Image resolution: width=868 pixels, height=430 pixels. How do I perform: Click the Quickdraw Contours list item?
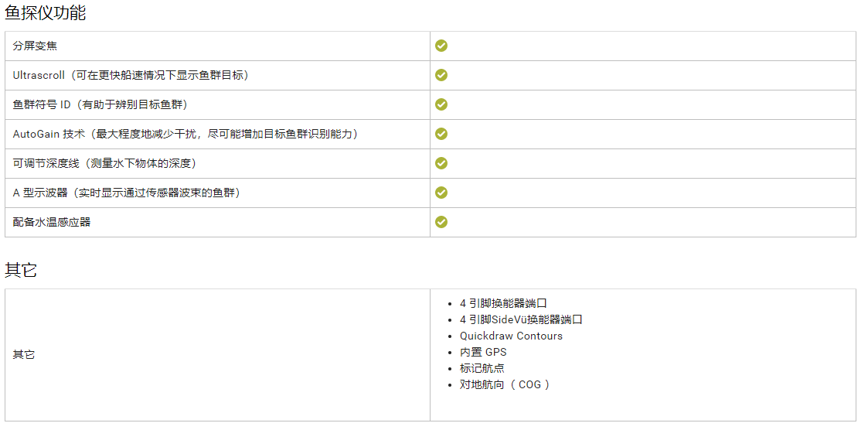click(x=511, y=336)
